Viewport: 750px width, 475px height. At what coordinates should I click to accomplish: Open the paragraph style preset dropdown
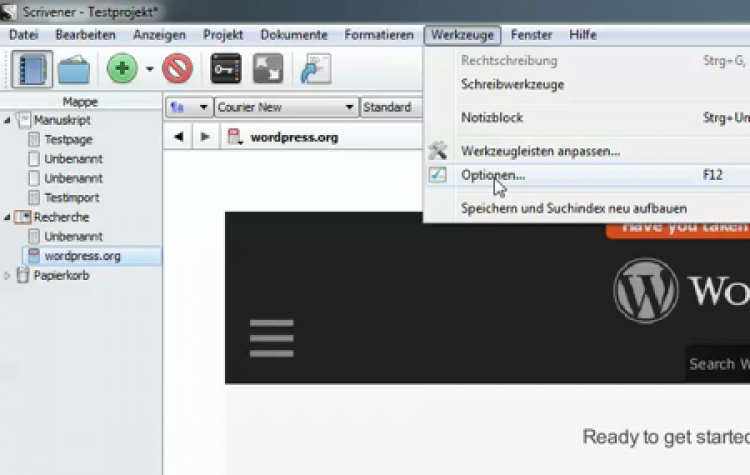[391, 107]
